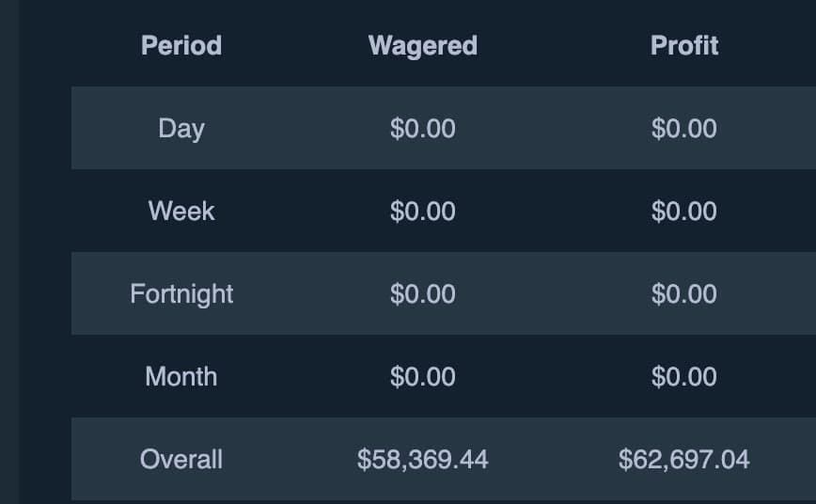Click the Day profit amount
The width and height of the screenshot is (816, 504).
[x=684, y=128]
